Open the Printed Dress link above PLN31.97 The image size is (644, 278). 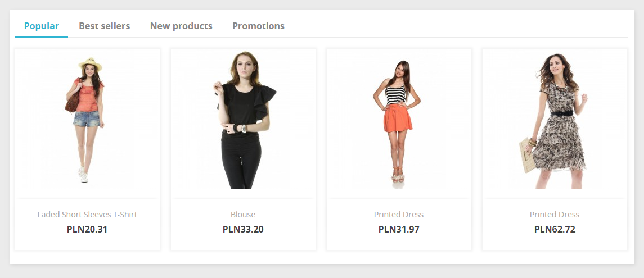pyautogui.click(x=398, y=215)
